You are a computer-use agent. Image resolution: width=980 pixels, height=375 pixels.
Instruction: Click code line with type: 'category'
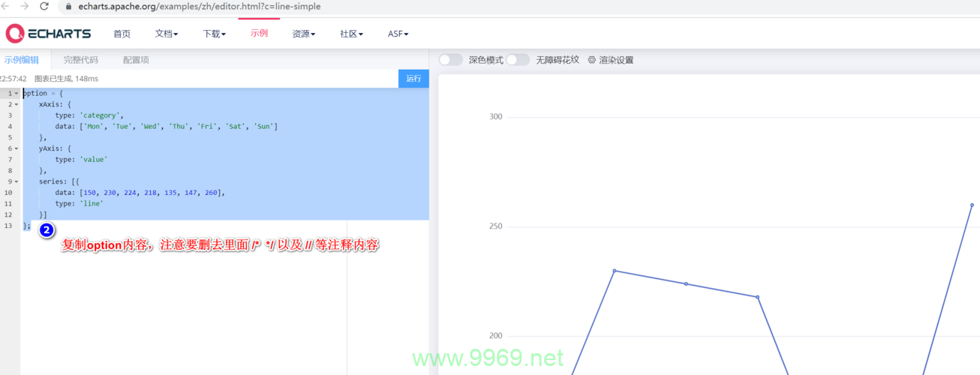[89, 115]
